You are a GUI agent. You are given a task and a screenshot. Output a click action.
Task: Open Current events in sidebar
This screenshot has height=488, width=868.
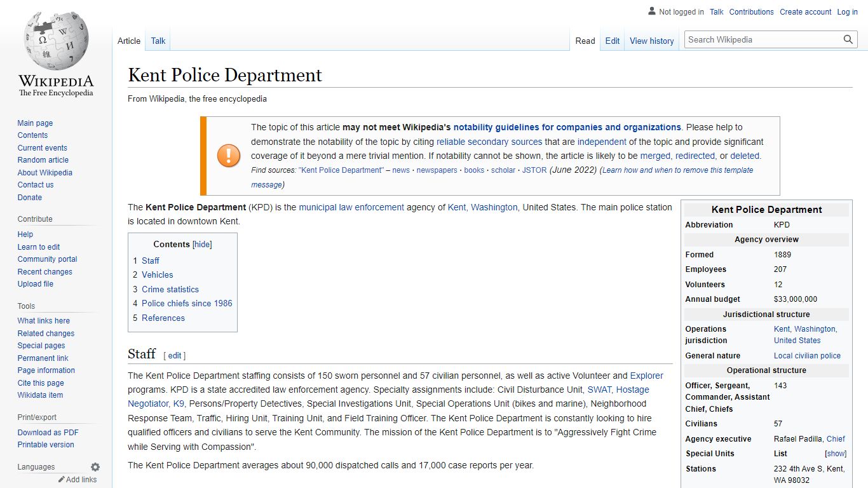pos(42,148)
